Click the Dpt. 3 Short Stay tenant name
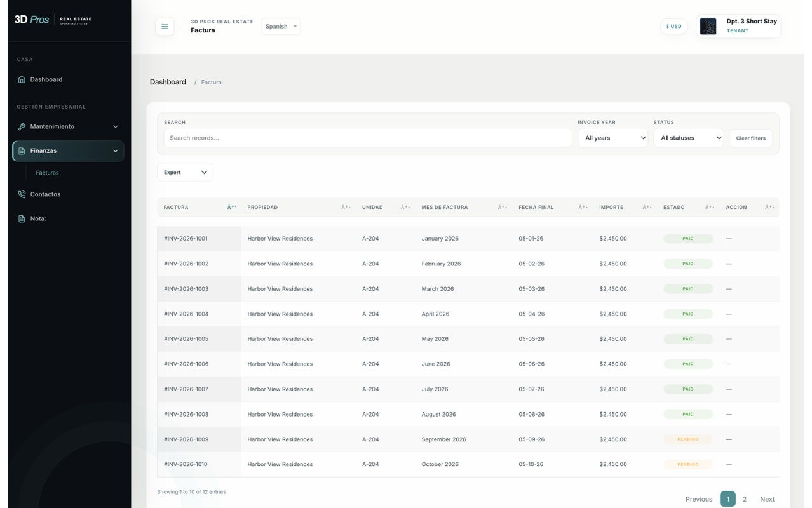Image resolution: width=812 pixels, height=508 pixels. tap(752, 21)
